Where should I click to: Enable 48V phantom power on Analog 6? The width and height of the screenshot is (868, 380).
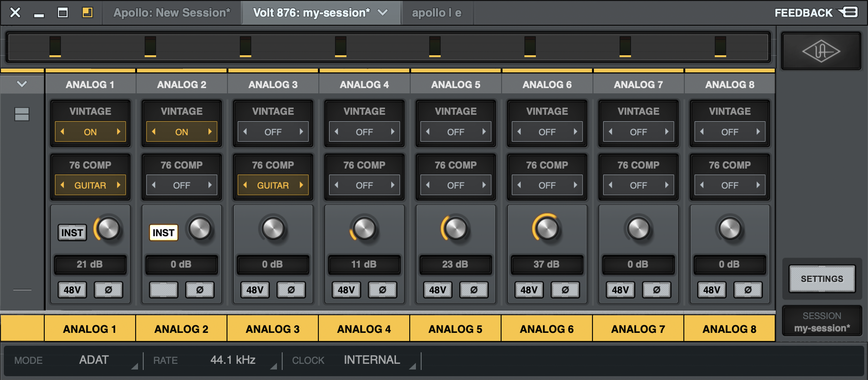[x=529, y=290]
